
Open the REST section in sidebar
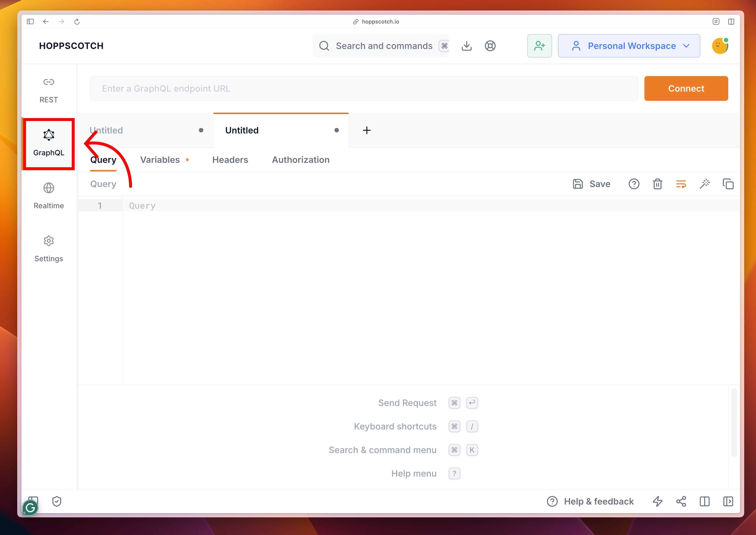tap(49, 91)
